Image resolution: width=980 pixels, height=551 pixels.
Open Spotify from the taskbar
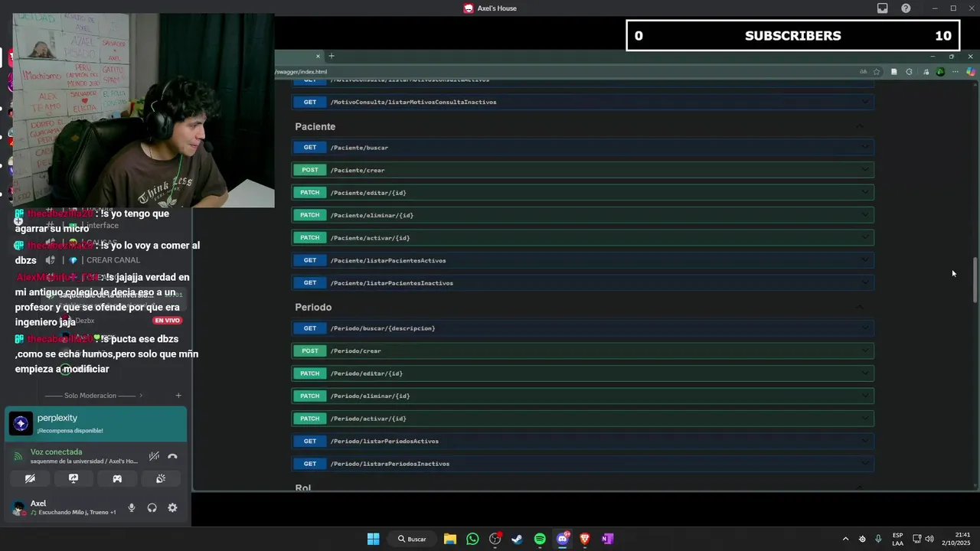540,539
